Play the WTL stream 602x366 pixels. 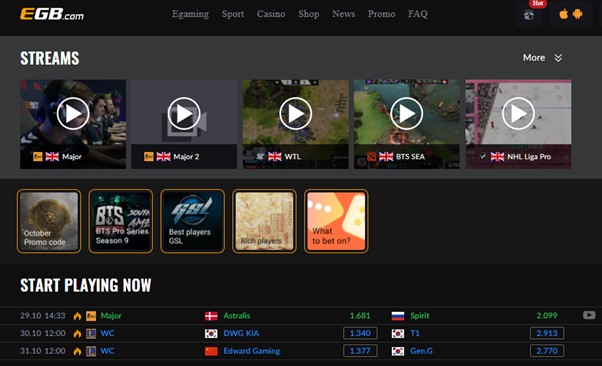[x=296, y=114]
